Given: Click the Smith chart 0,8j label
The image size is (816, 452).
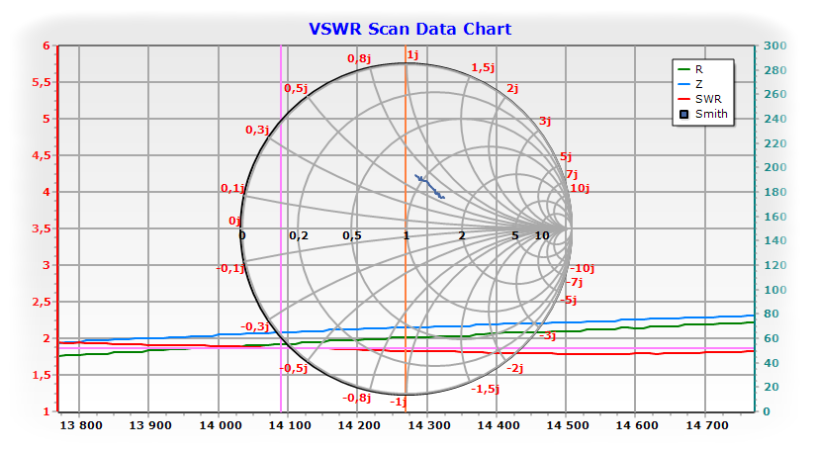Looking at the screenshot, I should coord(359,58).
